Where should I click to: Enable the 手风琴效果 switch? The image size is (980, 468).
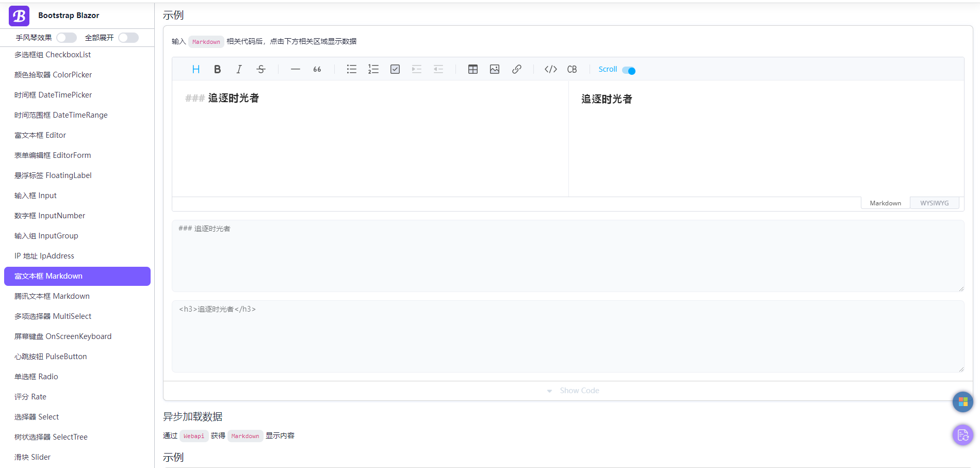tap(66, 37)
